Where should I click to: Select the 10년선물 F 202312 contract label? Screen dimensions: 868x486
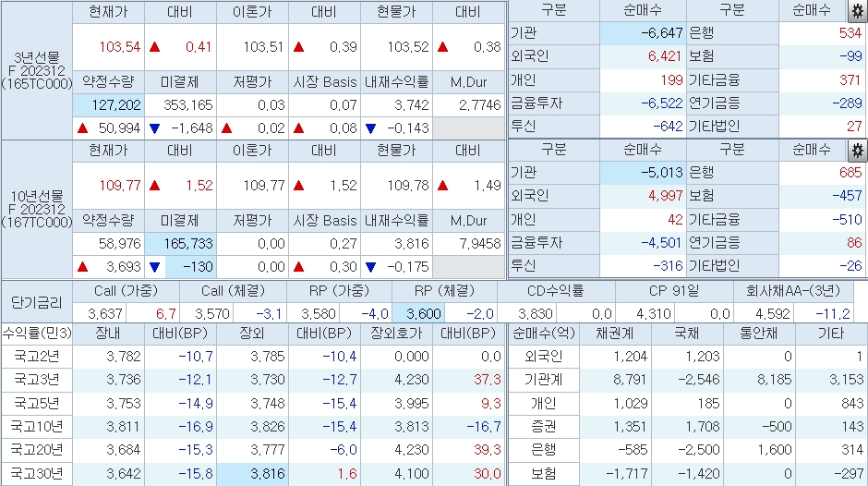(36, 209)
